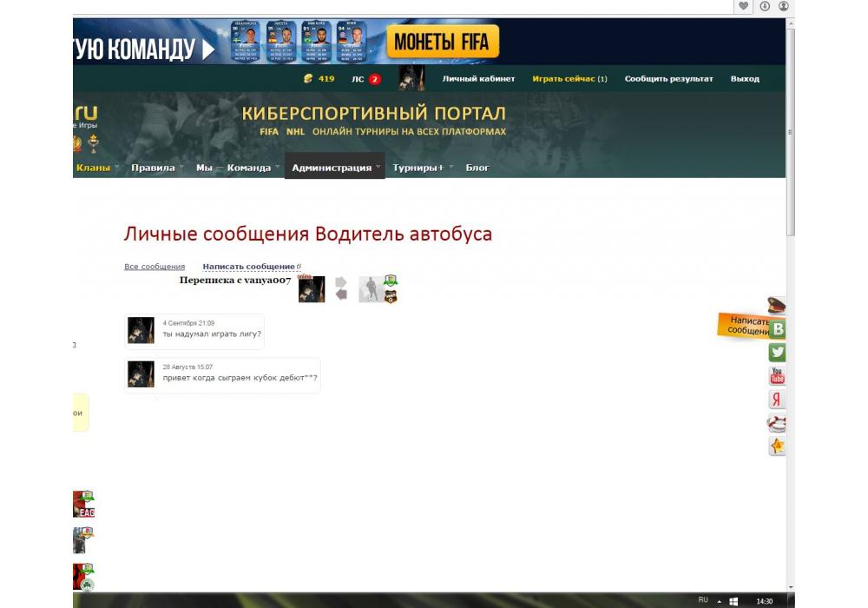This screenshot has width=868, height=608.
Task: Open the Блог menu item
Action: 477,168
